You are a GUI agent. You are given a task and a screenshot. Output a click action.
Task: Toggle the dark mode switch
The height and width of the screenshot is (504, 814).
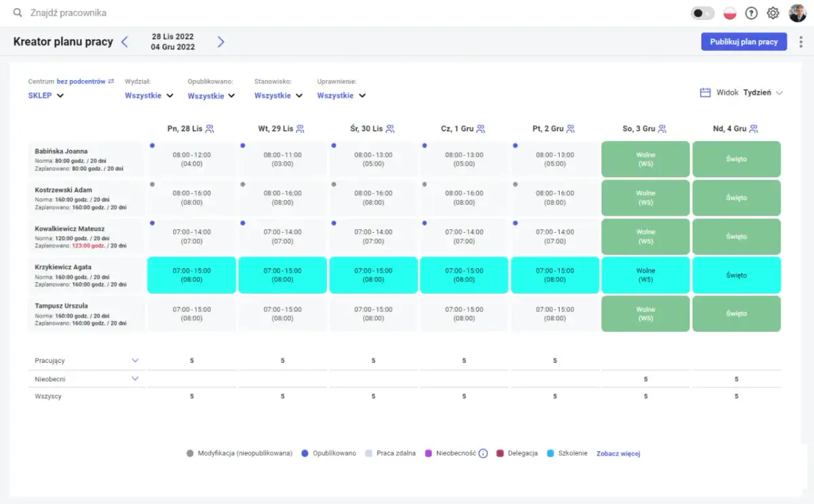tap(702, 13)
